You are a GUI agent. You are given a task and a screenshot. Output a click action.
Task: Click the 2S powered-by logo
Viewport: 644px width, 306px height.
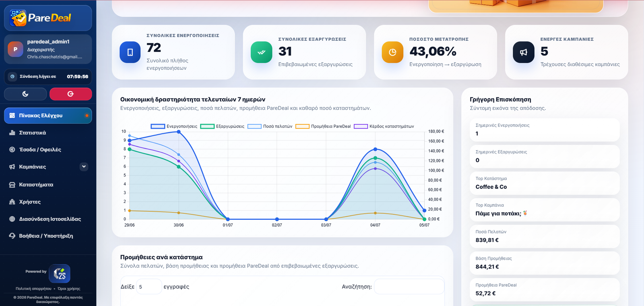[x=60, y=274]
